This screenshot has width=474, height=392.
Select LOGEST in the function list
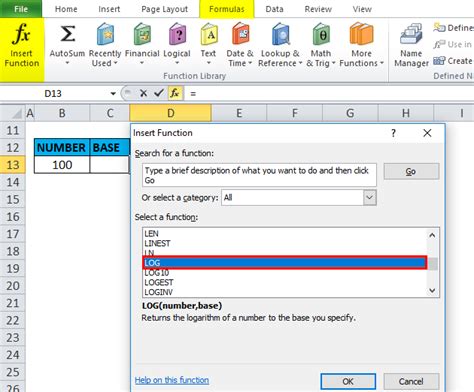point(285,282)
